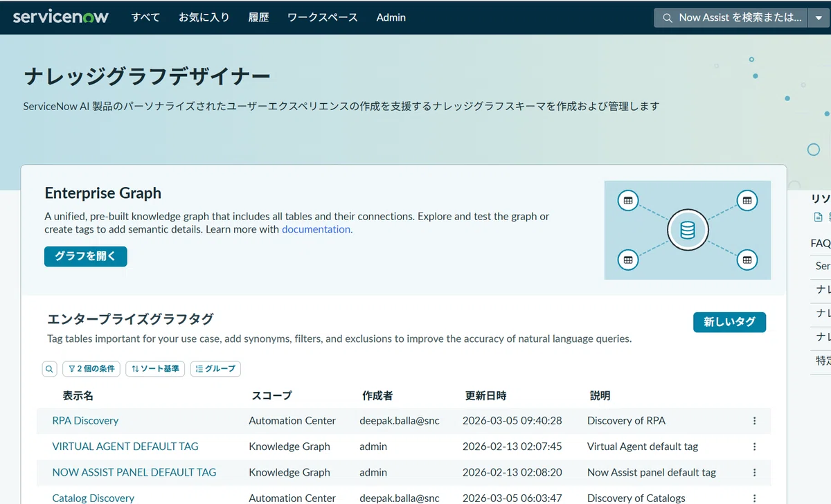Click the エンタープライズグラフタグ heading
The width and height of the screenshot is (831, 504).
pos(130,319)
